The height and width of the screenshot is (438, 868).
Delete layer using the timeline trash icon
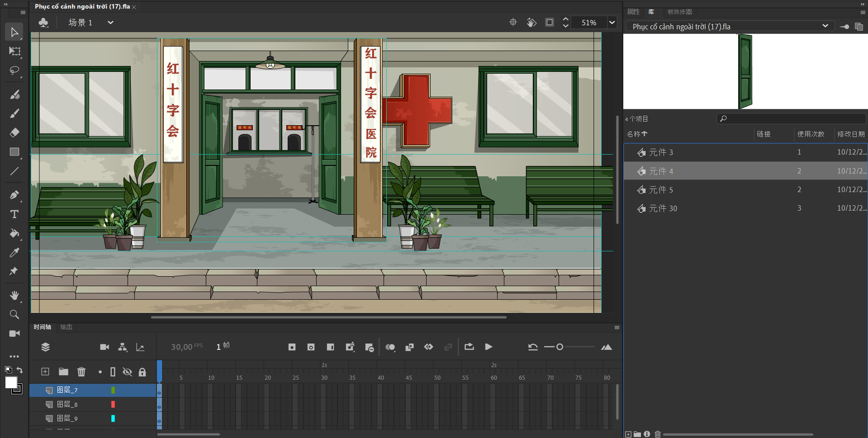click(x=81, y=372)
